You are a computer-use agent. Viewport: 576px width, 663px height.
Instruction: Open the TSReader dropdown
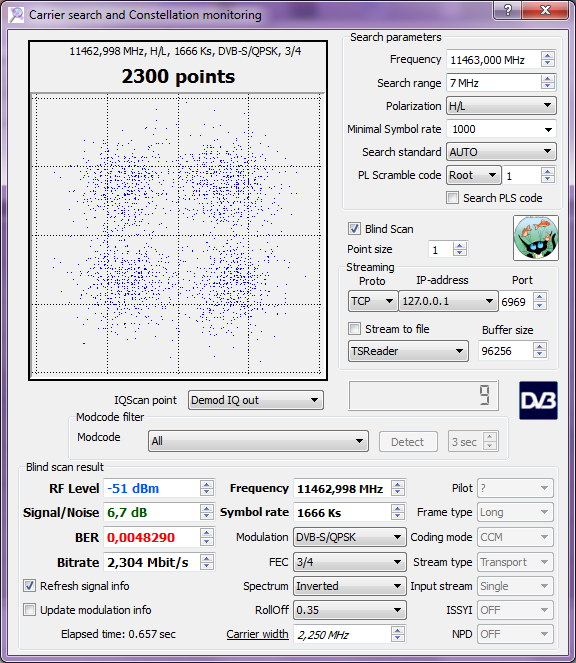(408, 351)
